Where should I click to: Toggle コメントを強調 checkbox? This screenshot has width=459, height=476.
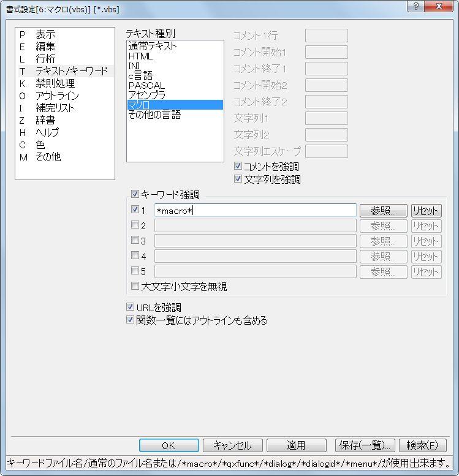click(x=238, y=167)
